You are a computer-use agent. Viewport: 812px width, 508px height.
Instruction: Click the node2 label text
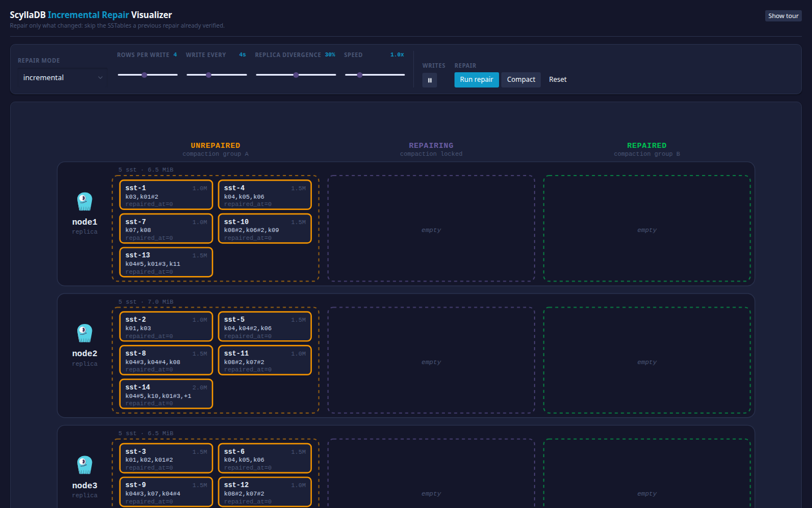pos(85,353)
